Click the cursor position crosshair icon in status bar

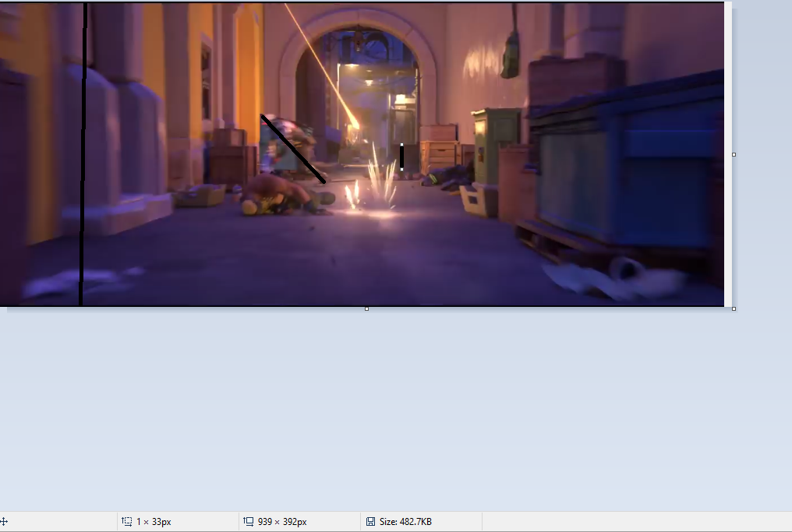click(x=4, y=521)
